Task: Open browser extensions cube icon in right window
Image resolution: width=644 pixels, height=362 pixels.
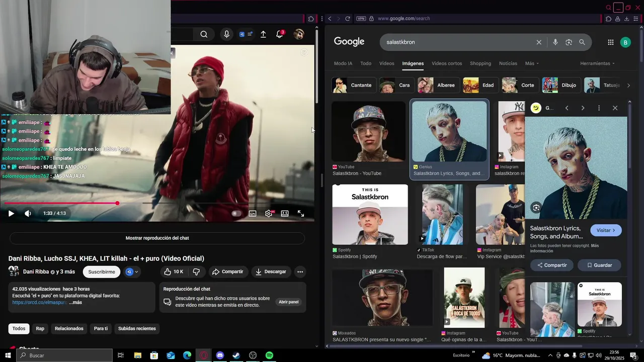Action: coord(609,19)
